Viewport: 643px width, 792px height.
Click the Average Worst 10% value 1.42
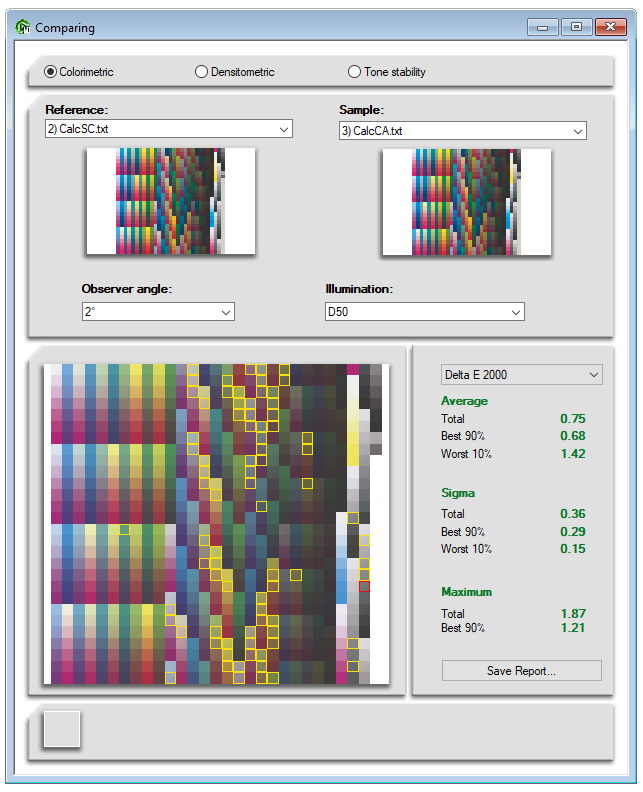click(x=573, y=454)
